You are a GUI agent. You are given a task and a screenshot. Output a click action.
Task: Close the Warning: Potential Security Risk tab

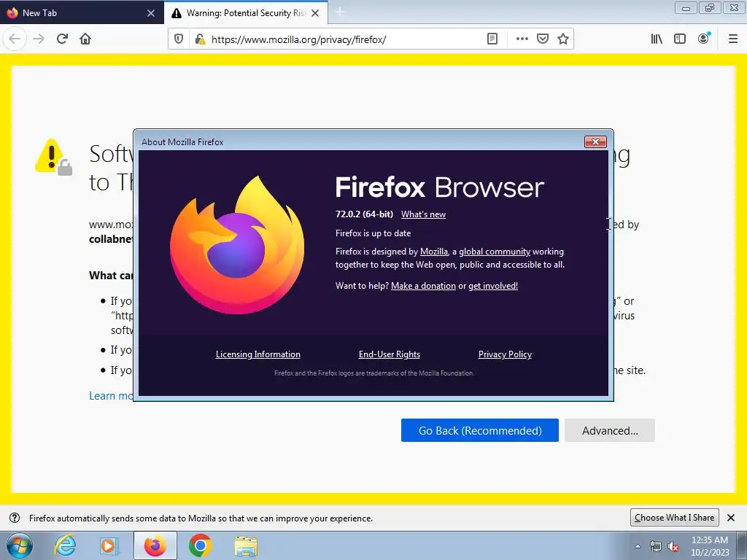pyautogui.click(x=315, y=13)
